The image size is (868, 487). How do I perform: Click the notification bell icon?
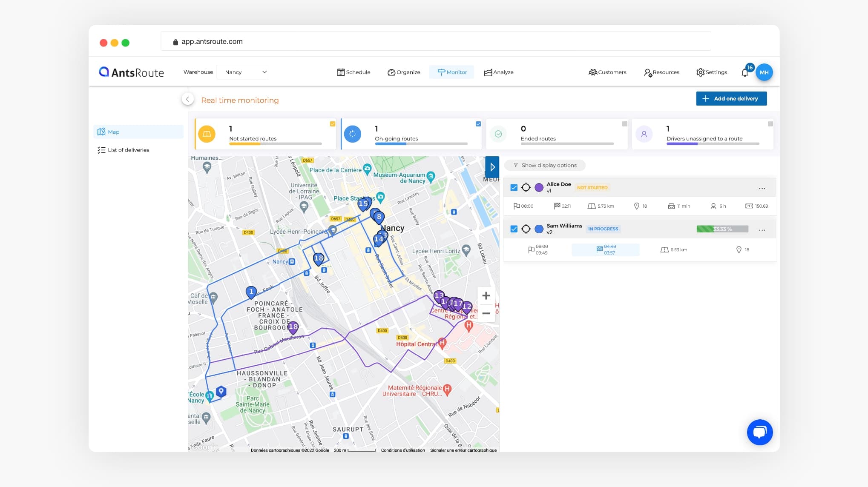744,73
